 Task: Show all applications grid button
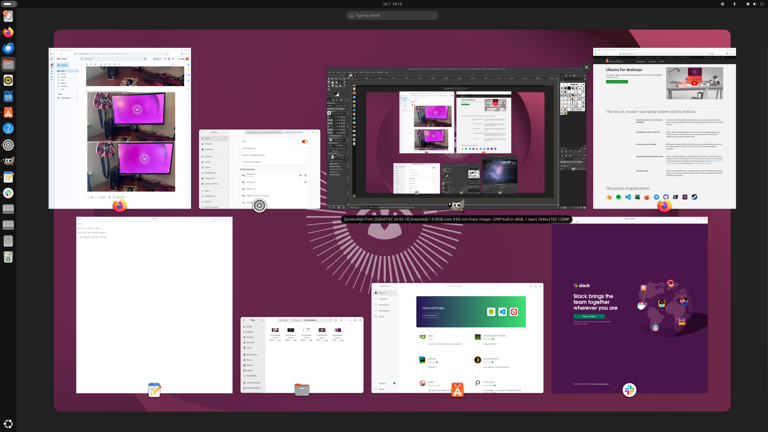point(8,424)
